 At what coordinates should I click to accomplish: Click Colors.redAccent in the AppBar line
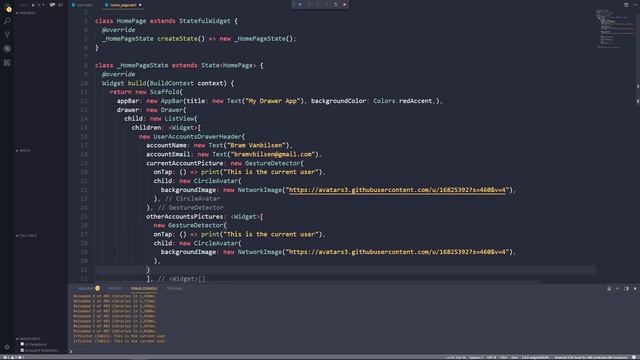click(x=402, y=101)
